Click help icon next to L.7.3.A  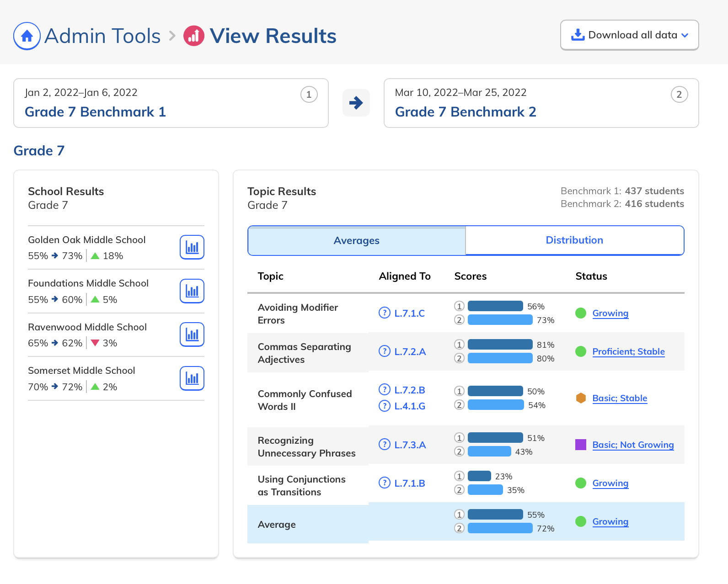coord(385,445)
